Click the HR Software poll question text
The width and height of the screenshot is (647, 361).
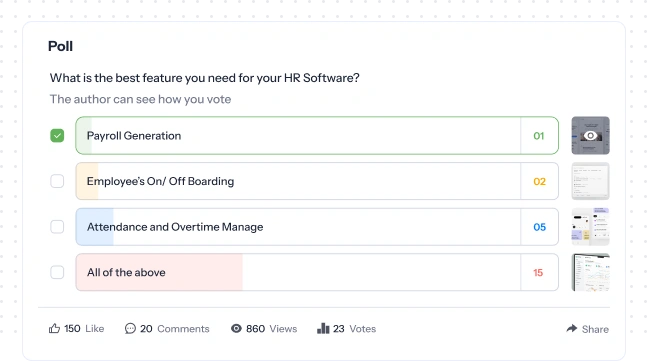tap(205, 78)
